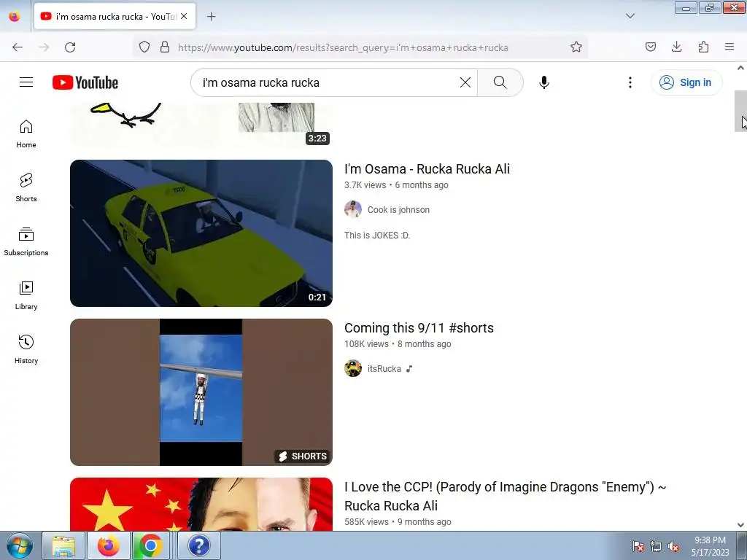Viewport: 747px width, 560px height.
Task: Open Coming this 9/11 #shorts title
Action: coord(419,328)
